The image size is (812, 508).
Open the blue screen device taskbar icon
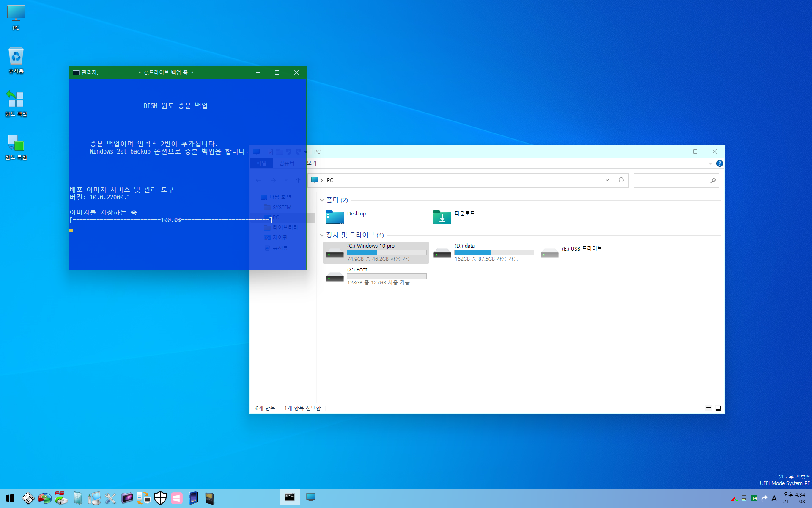pyautogui.click(x=193, y=498)
